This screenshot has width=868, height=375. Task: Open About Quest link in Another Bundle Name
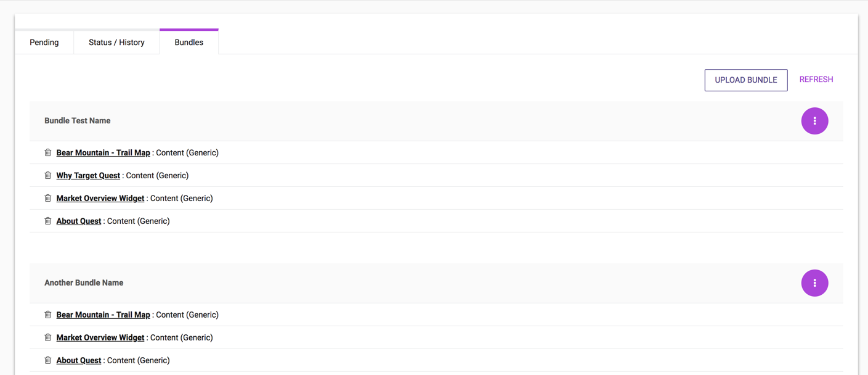coord(78,361)
